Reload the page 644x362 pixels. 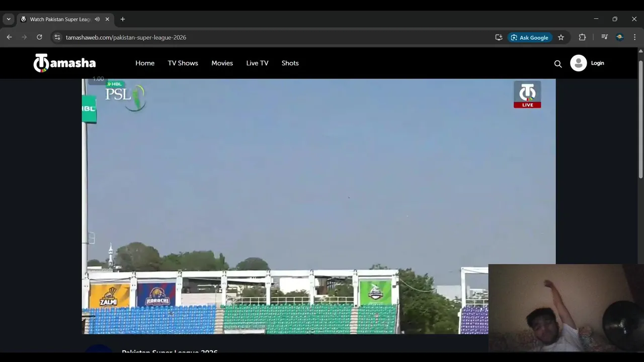tap(39, 37)
